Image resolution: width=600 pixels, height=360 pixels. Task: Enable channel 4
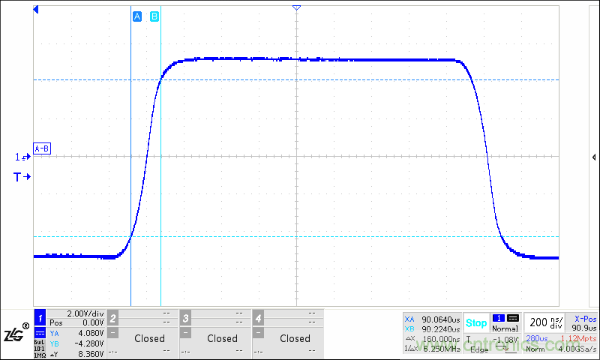(x=258, y=318)
